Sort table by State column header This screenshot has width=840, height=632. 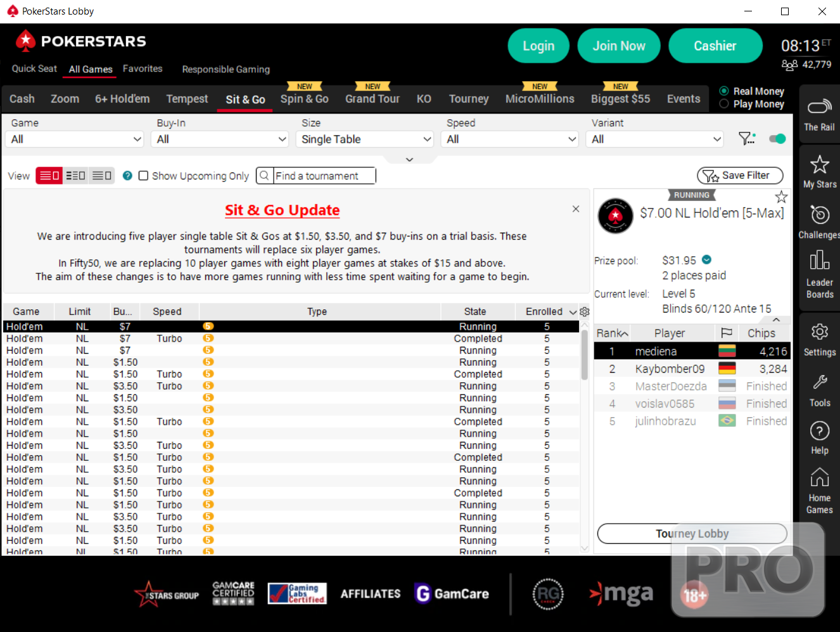coord(475,312)
